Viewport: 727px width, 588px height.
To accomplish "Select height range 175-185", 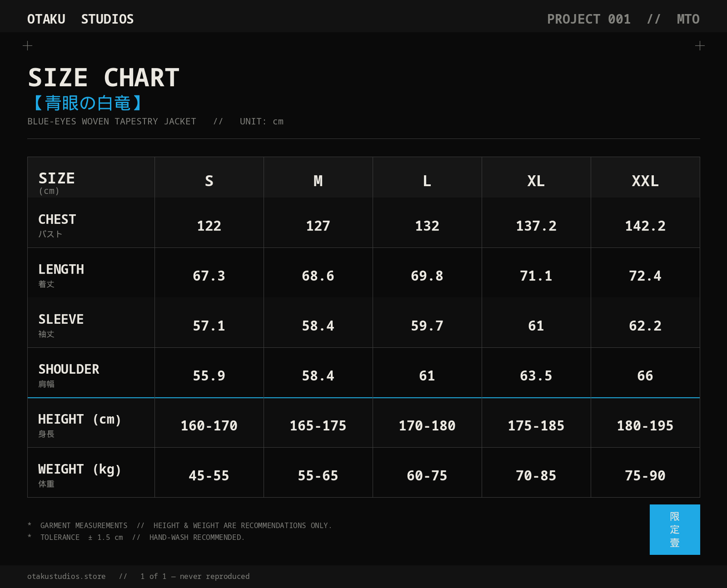I will (x=536, y=426).
